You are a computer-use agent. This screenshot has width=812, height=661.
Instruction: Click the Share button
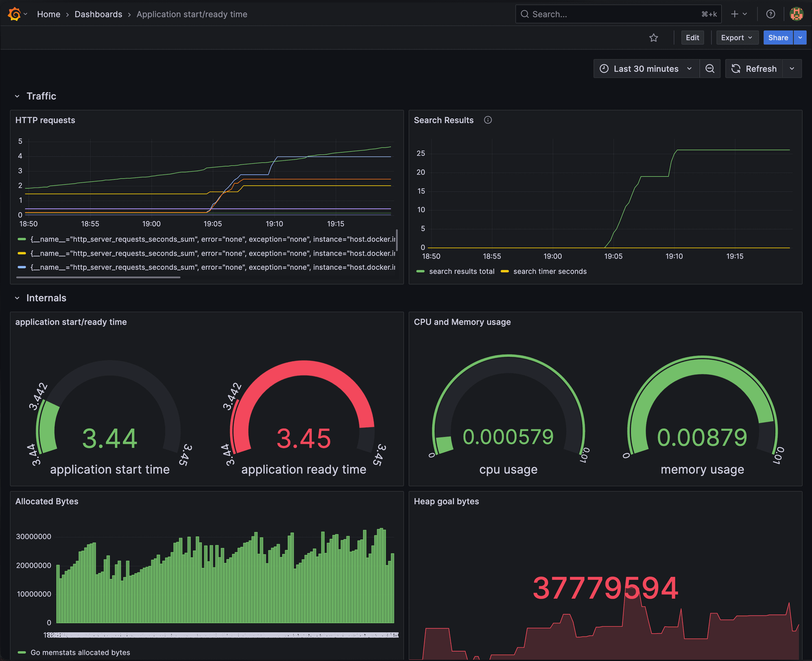778,38
